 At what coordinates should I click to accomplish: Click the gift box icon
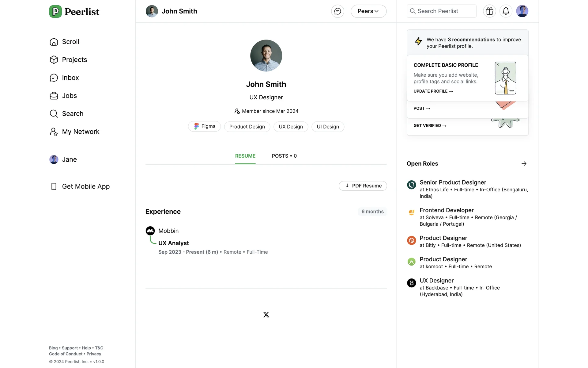[489, 11]
